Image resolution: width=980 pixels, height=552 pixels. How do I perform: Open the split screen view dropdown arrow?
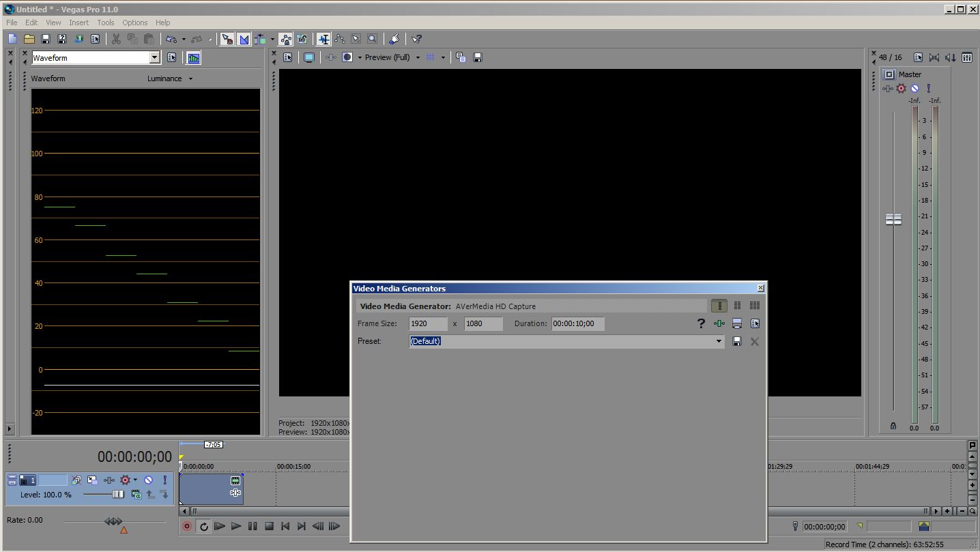360,57
